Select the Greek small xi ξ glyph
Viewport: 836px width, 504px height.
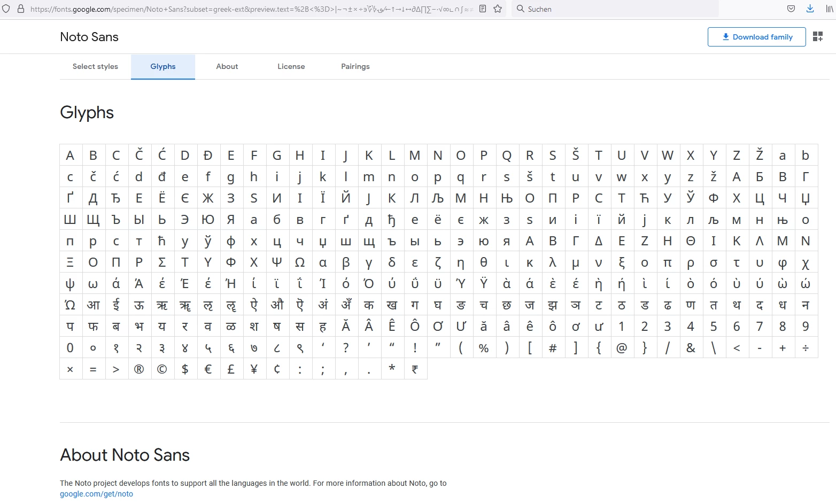click(x=622, y=262)
